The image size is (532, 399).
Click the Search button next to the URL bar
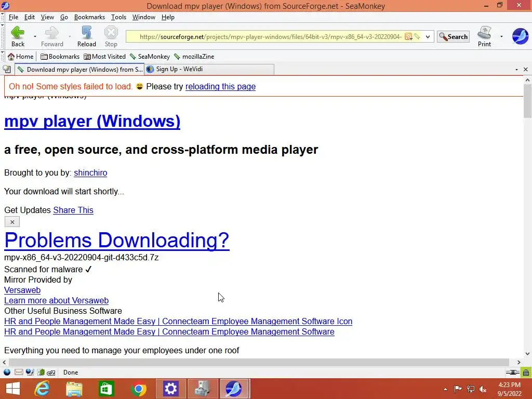tap(453, 37)
